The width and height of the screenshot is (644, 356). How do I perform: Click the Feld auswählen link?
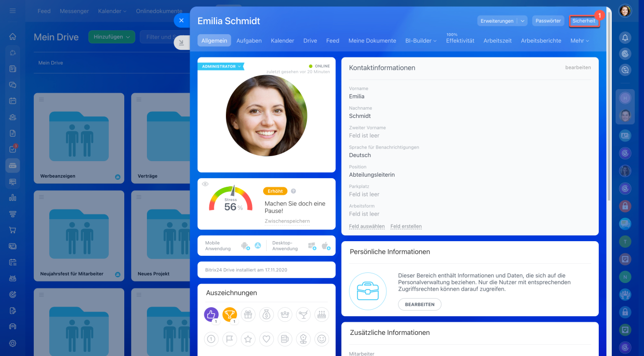coord(367,227)
